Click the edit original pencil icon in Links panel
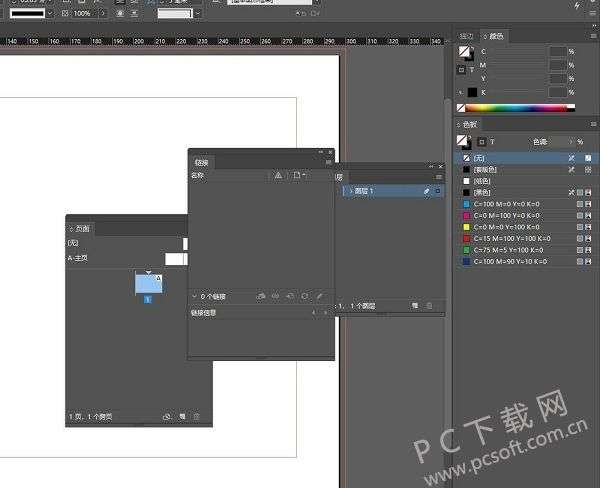 (x=320, y=297)
